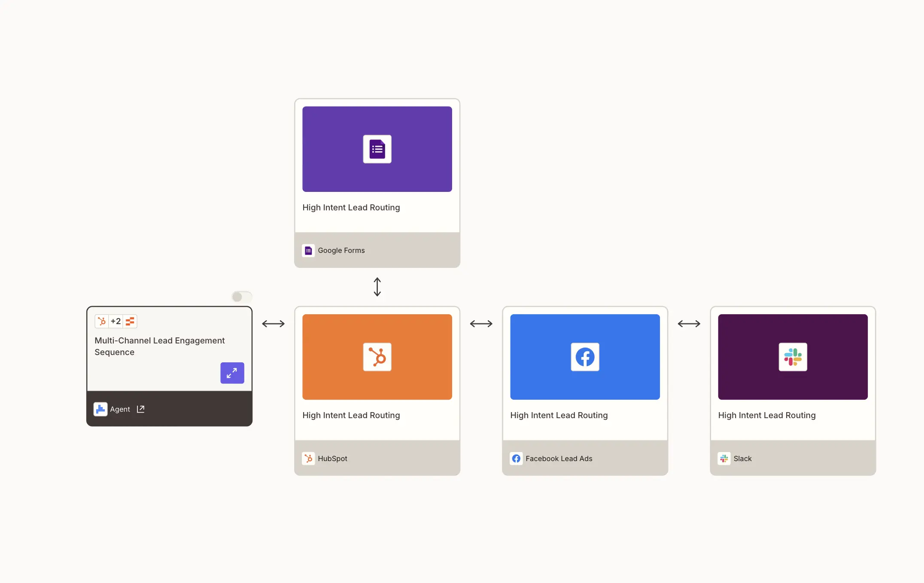Image resolution: width=924 pixels, height=583 pixels.
Task: Click the small Slack footer icon
Action: click(x=724, y=459)
